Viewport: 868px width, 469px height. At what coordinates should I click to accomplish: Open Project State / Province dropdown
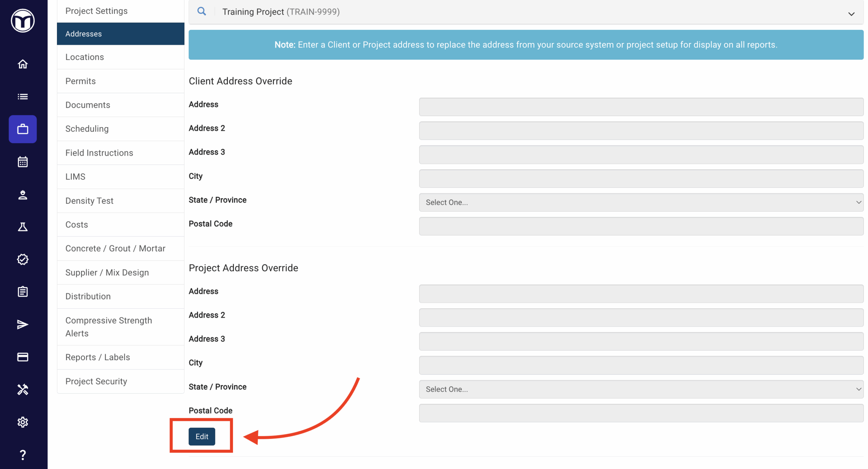(x=641, y=389)
